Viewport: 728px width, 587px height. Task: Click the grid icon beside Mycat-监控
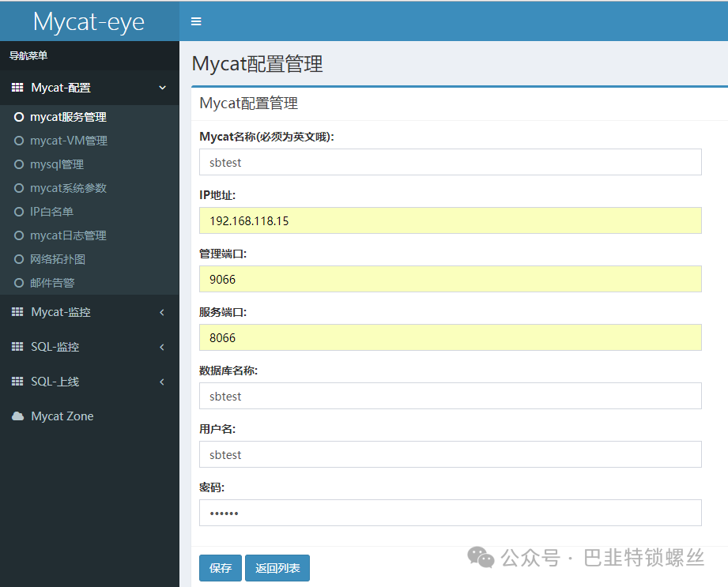(17, 312)
